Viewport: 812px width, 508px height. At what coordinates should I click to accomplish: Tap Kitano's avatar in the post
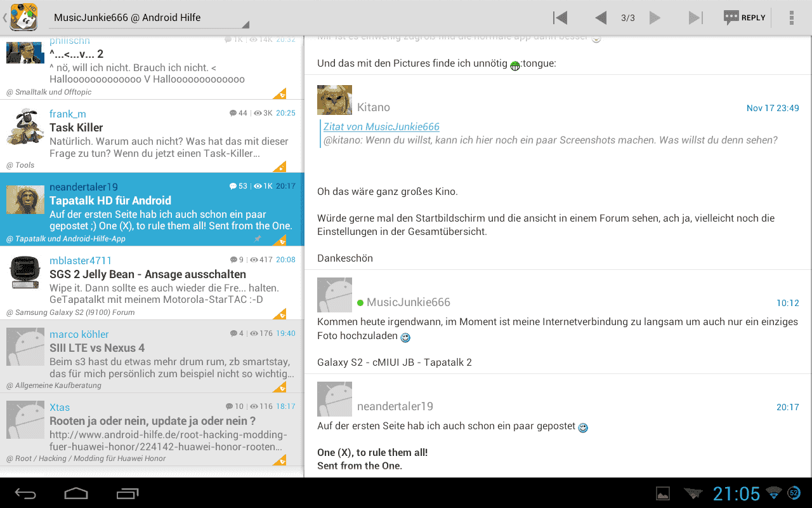point(334,100)
